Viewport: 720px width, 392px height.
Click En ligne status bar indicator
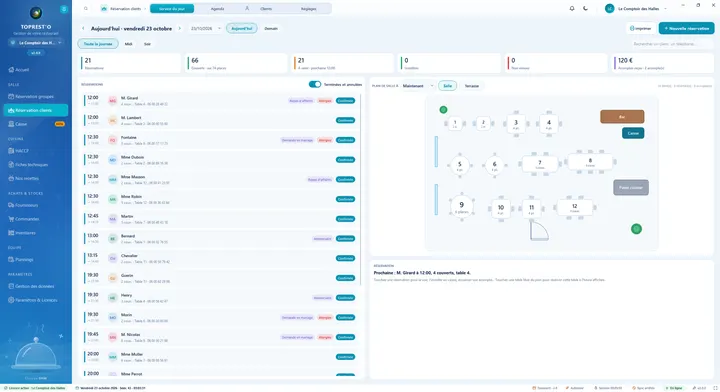pyautogui.click(x=674, y=388)
